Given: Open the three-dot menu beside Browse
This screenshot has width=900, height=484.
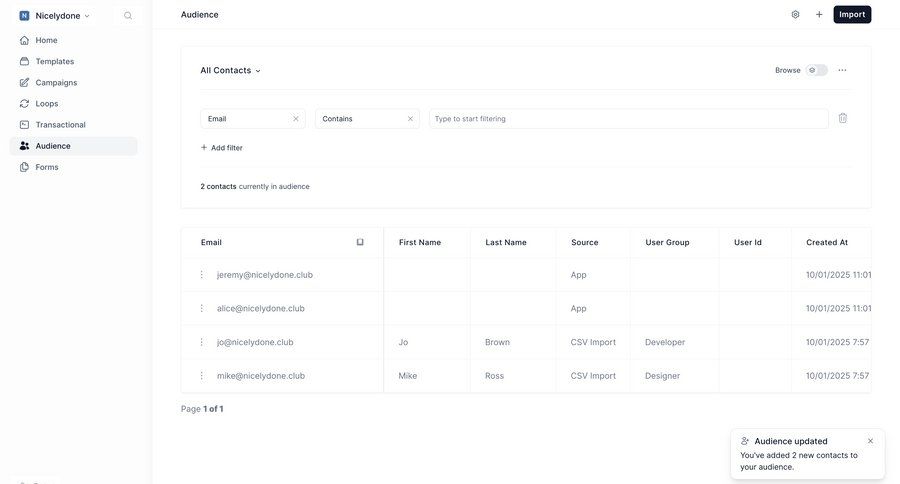Looking at the screenshot, I should pyautogui.click(x=842, y=70).
